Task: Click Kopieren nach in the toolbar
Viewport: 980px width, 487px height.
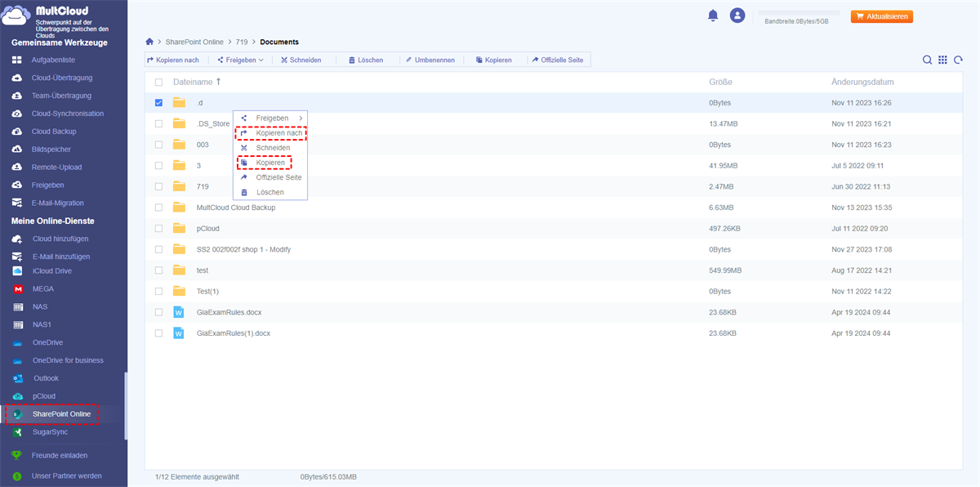Action: (x=172, y=60)
